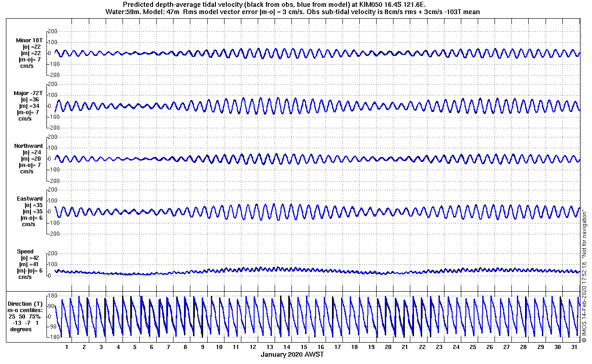Viewport: 592px width, 364px height.
Task: Click day '1' on the date axis
Action: click(67, 347)
